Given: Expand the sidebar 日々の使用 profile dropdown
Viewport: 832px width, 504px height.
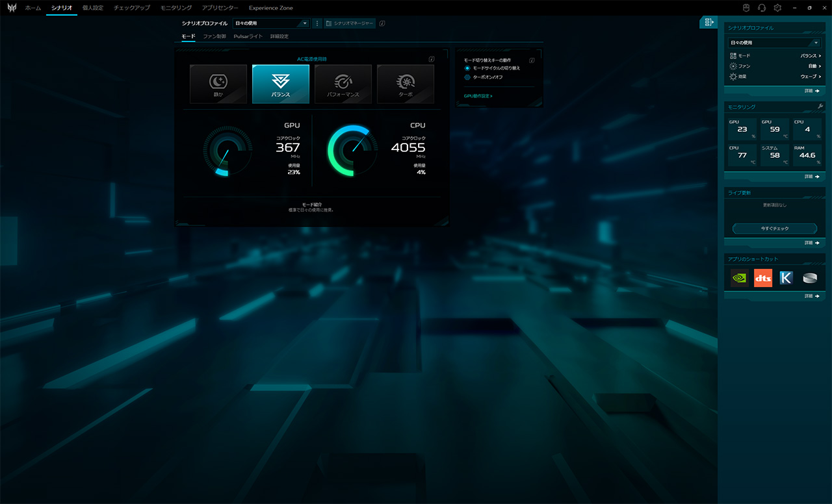Looking at the screenshot, I should [774, 43].
